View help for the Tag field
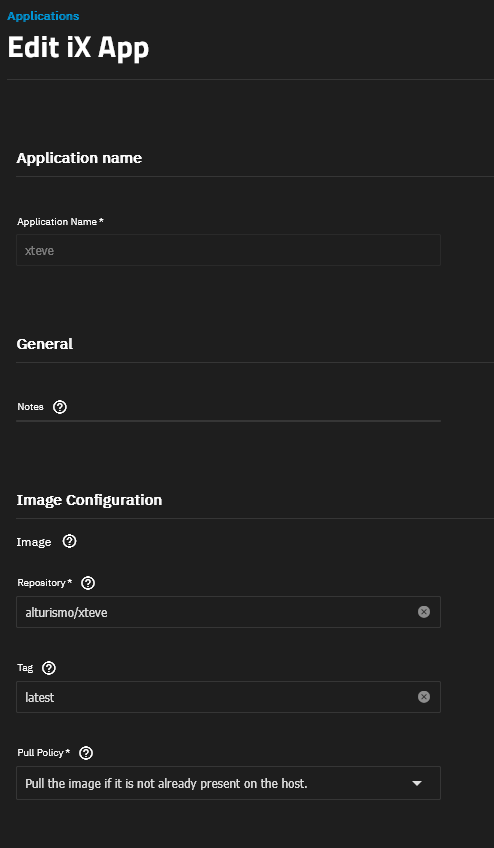The image size is (494, 848). [49, 668]
